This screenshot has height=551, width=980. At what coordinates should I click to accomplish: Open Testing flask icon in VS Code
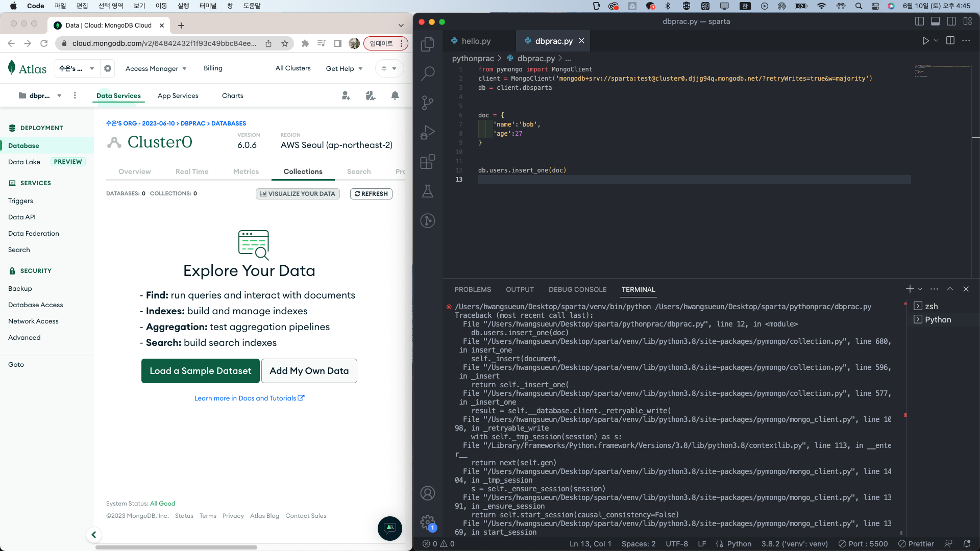pos(428,191)
